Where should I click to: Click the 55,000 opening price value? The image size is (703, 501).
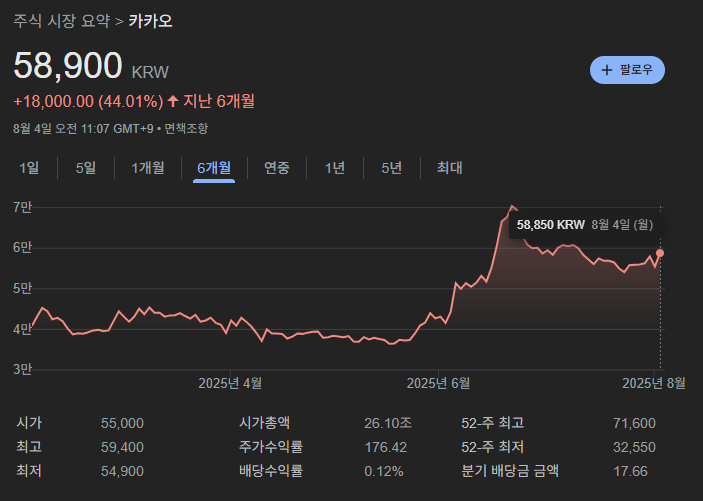point(122,423)
